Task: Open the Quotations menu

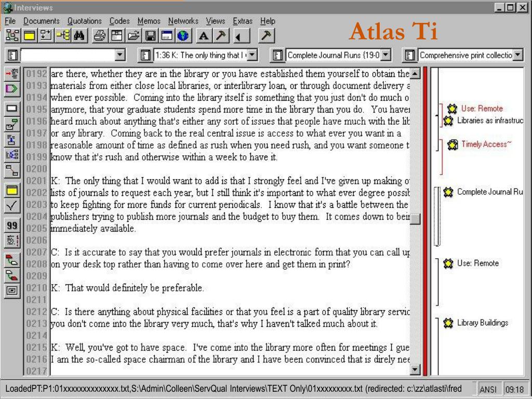Action: coord(85,21)
